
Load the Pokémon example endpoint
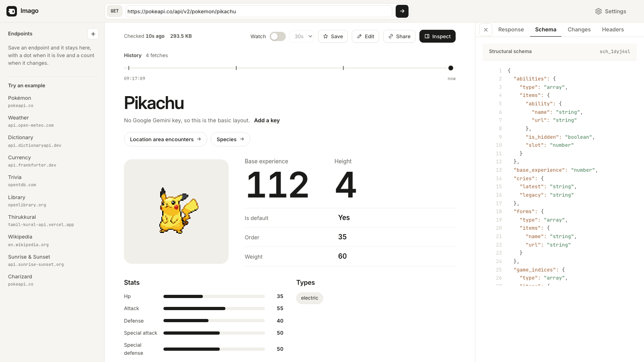[x=52, y=101]
